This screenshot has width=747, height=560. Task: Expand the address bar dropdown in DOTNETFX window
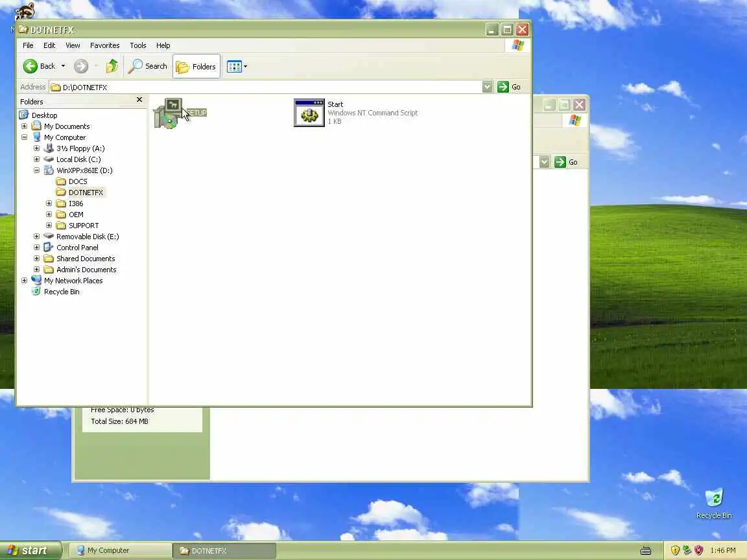click(487, 87)
